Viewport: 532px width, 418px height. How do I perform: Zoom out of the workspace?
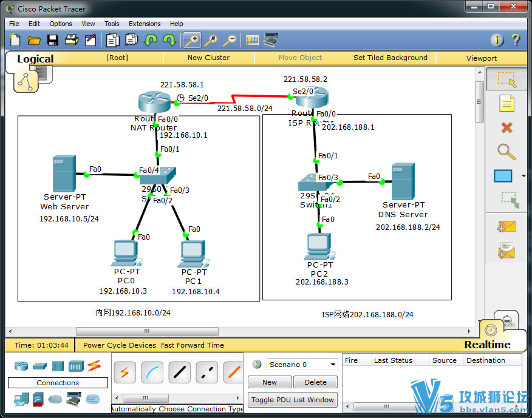click(230, 40)
